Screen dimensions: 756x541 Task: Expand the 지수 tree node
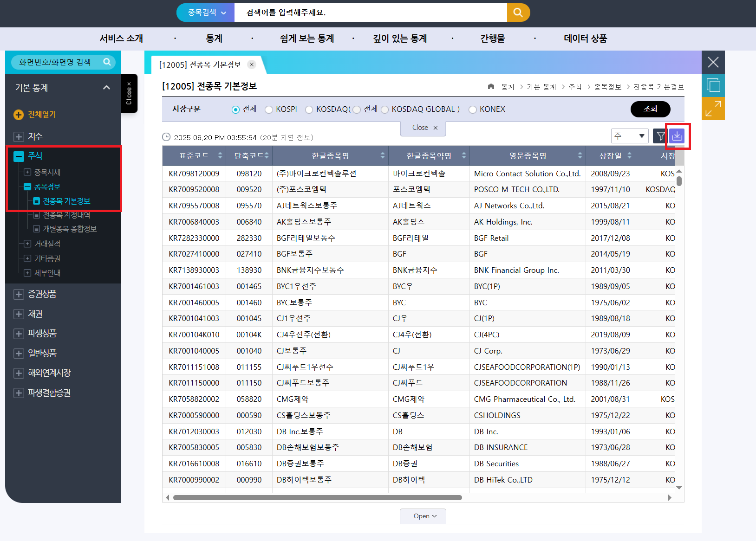[19, 136]
